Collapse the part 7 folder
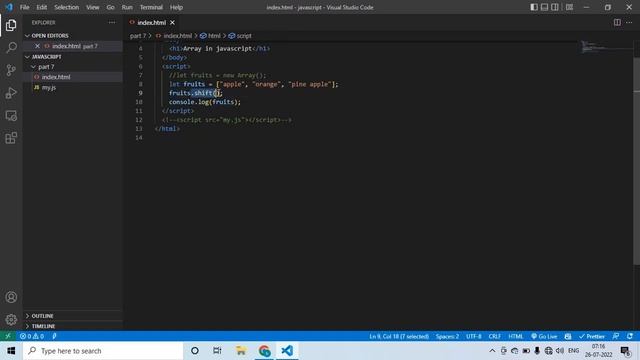This screenshot has width=640, height=360. (x=46, y=67)
